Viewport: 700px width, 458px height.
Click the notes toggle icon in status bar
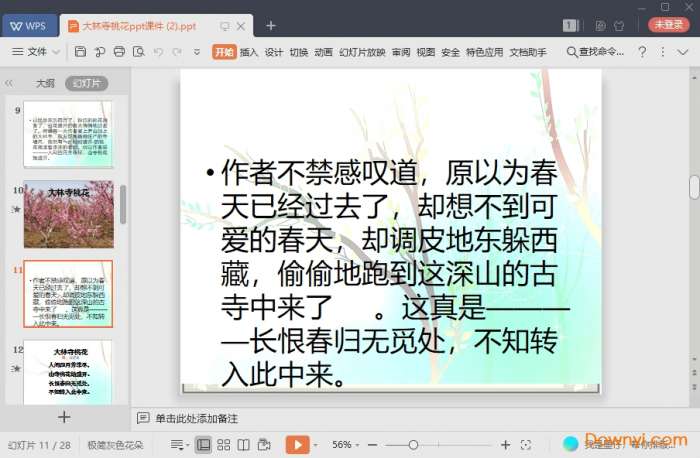click(x=179, y=445)
